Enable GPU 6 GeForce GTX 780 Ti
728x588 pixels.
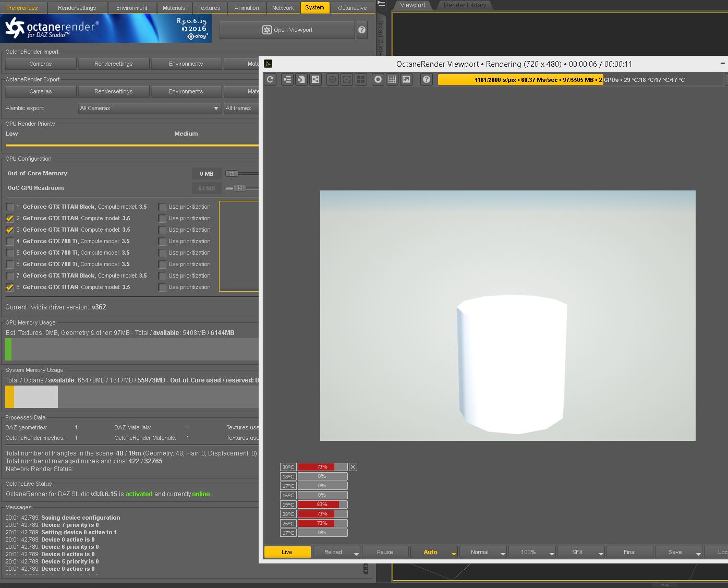pos(10,265)
